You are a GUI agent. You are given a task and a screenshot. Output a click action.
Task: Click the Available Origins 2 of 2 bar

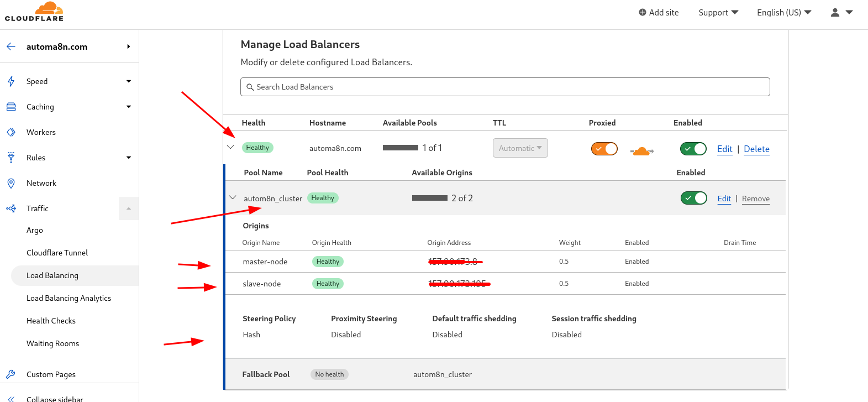[x=430, y=198]
